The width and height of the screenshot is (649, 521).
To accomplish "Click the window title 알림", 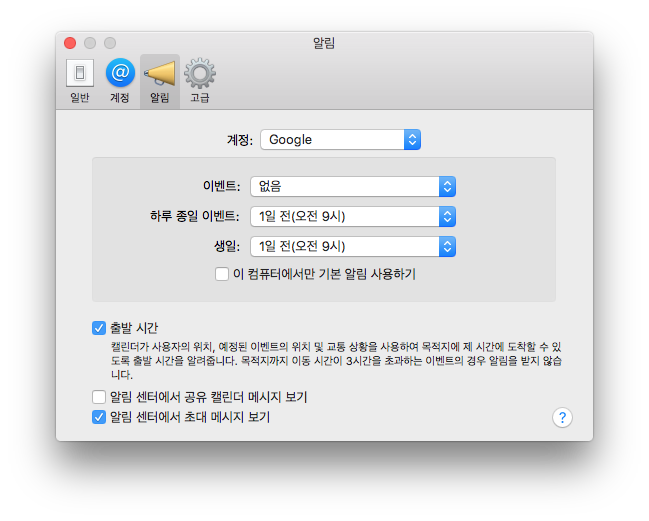I will (324, 43).
